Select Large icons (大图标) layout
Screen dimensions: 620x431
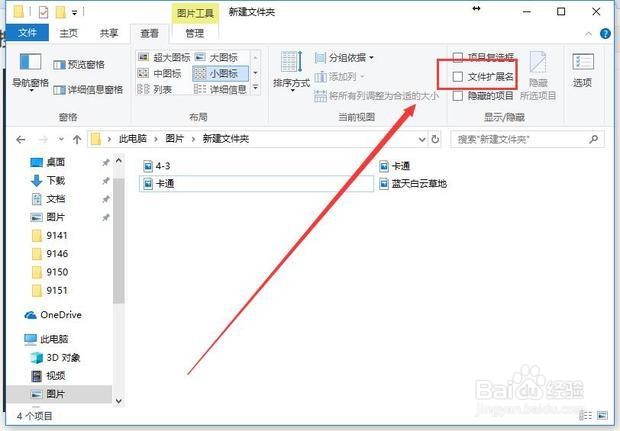click(217, 57)
